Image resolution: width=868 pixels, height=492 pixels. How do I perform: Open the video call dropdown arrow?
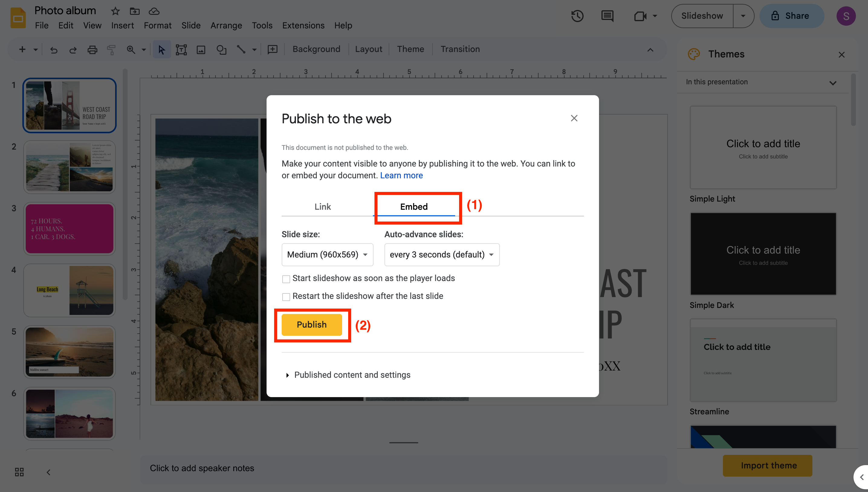pyautogui.click(x=654, y=16)
